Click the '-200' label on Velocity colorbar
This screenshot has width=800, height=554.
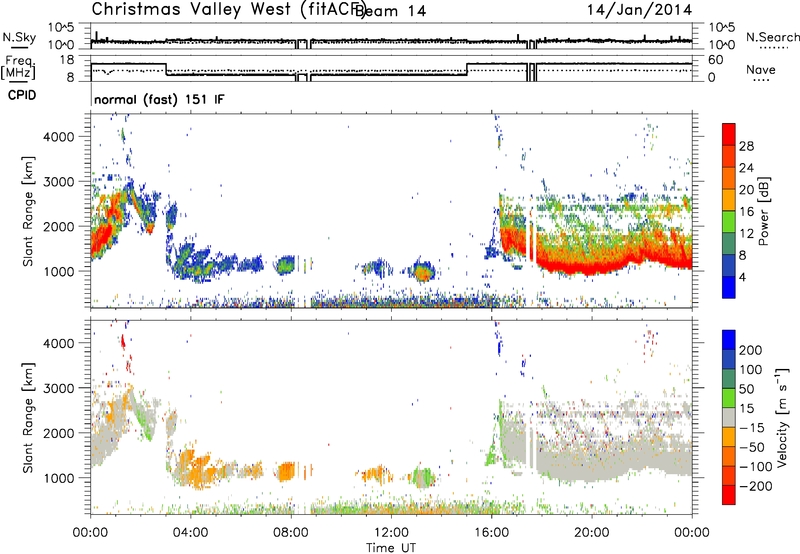coord(756,486)
